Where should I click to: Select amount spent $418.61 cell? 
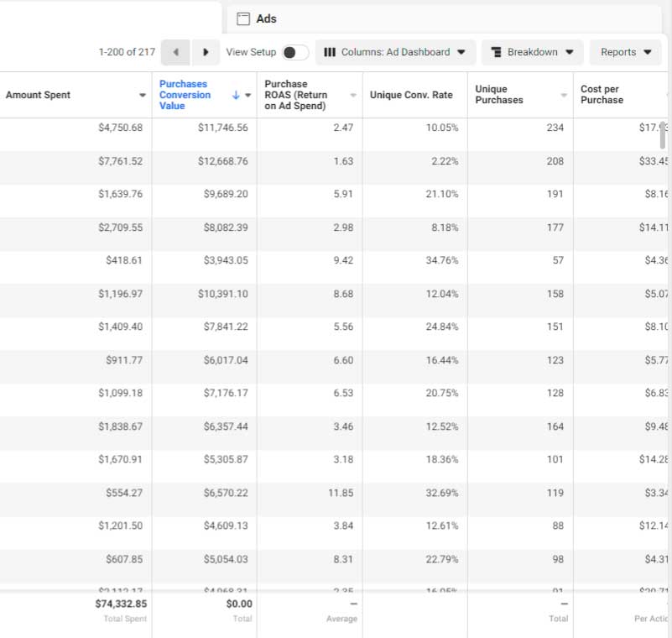tap(124, 261)
